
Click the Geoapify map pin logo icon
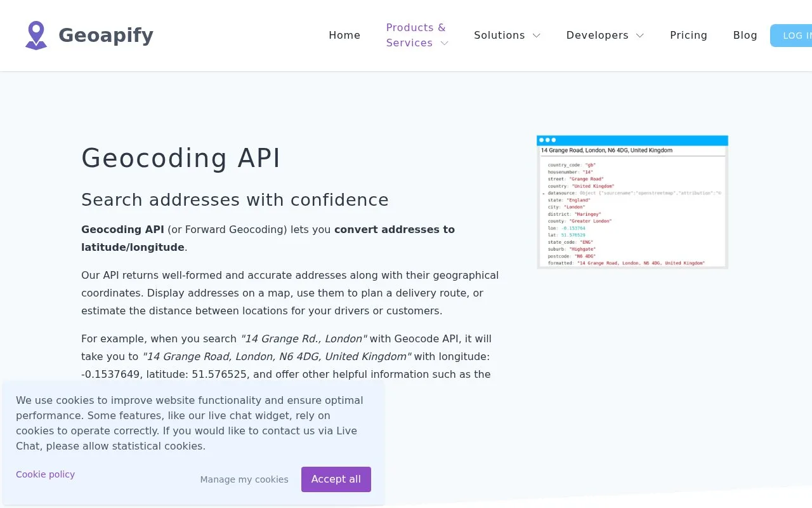[36, 35]
